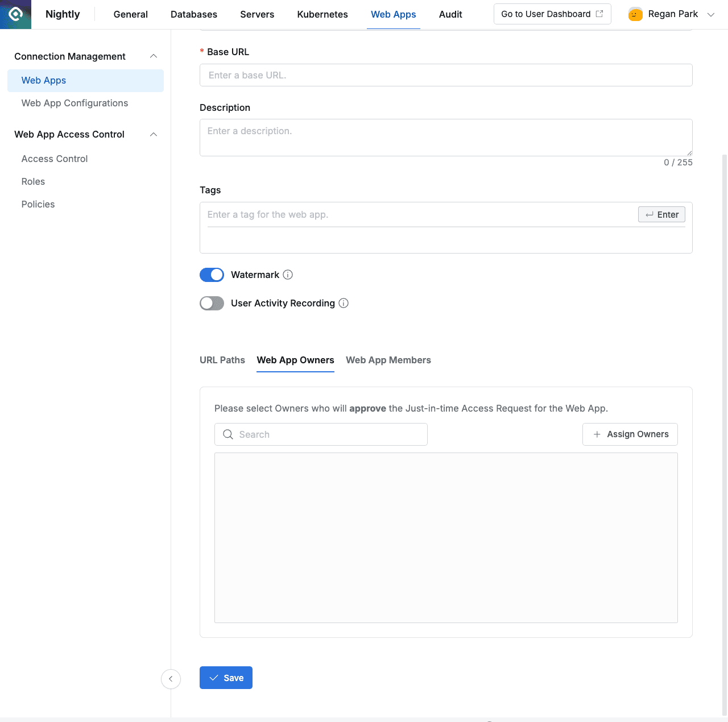The width and height of the screenshot is (728, 722).
Task: Click inside the Base URL input
Action: point(446,74)
